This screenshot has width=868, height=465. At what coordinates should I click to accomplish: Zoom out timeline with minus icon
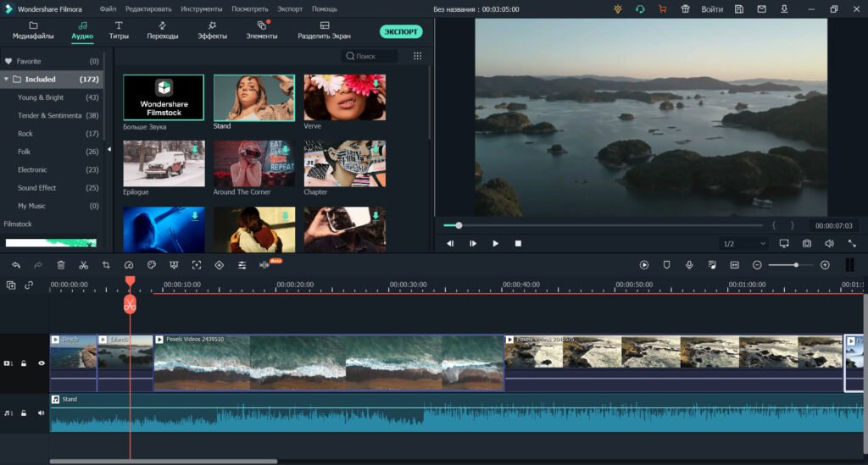coord(757,265)
